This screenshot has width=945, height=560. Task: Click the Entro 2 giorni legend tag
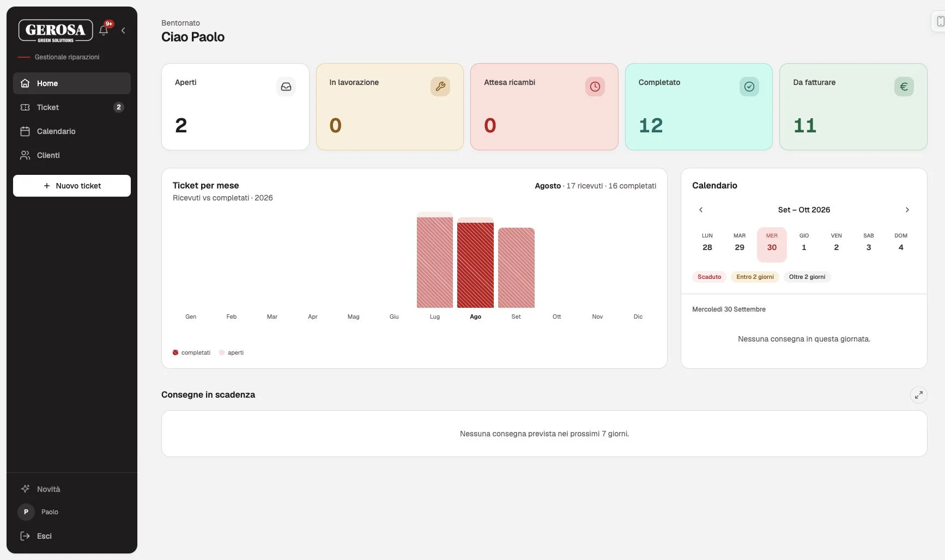click(x=755, y=277)
